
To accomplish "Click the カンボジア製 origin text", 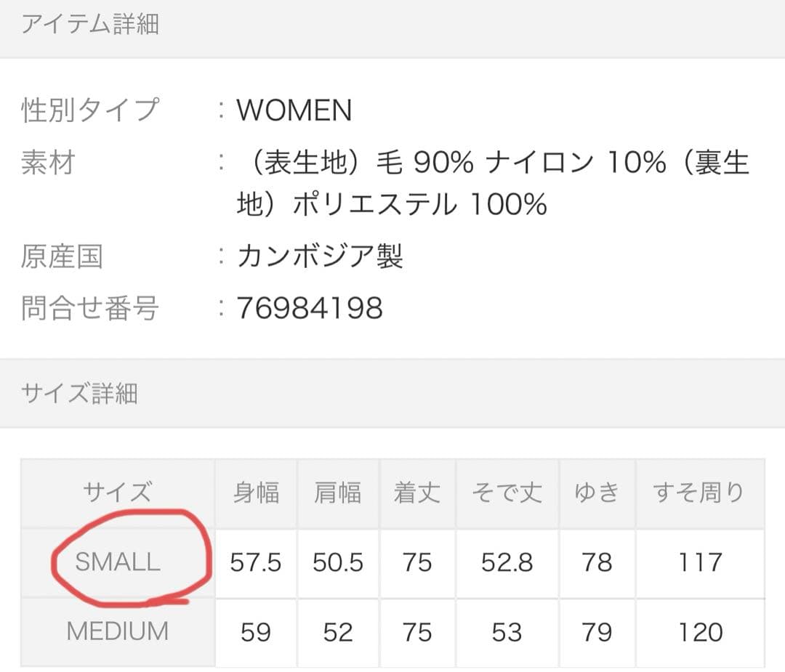I will pos(320,256).
